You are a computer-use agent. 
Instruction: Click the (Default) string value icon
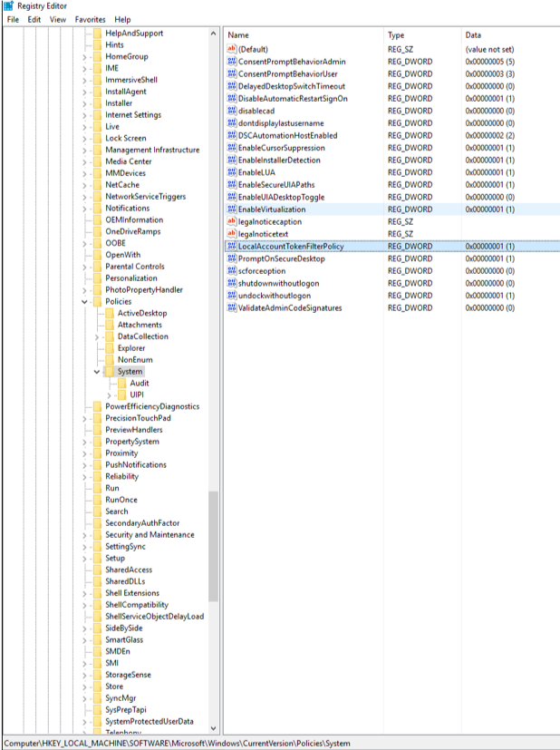[232, 49]
